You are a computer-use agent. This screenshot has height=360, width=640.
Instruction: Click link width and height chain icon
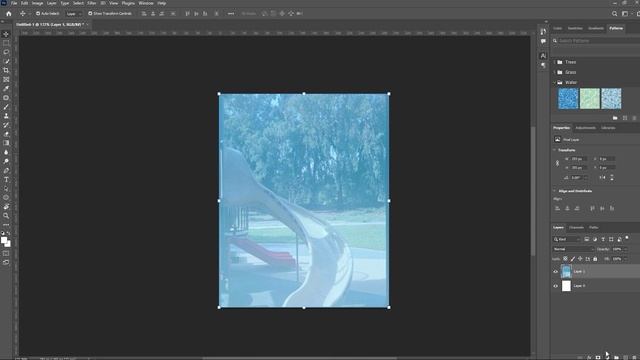[x=558, y=163]
